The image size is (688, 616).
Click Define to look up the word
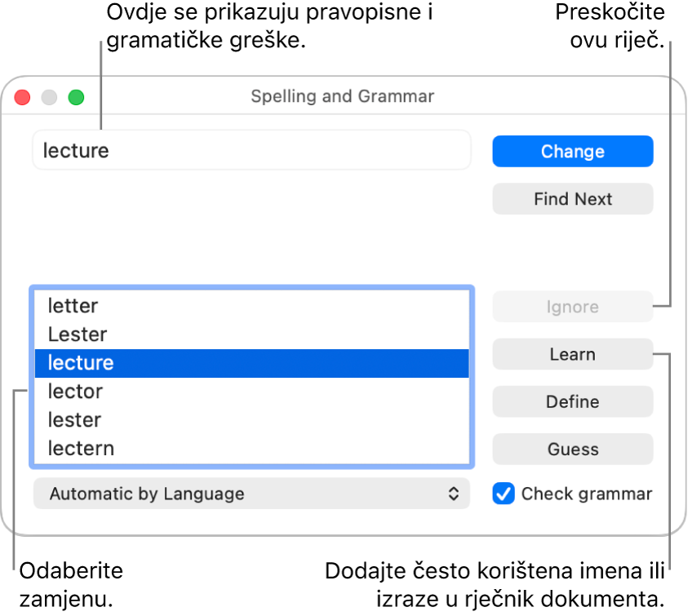(572, 401)
